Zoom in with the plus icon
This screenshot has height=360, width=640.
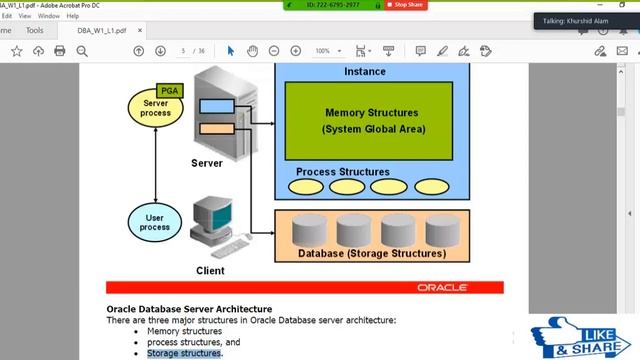tap(296, 51)
